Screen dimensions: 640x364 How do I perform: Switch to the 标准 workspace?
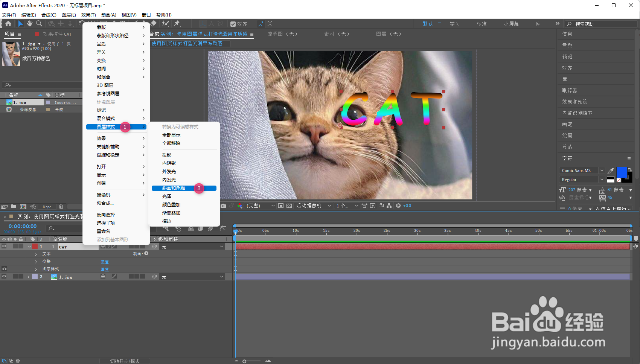point(482,24)
